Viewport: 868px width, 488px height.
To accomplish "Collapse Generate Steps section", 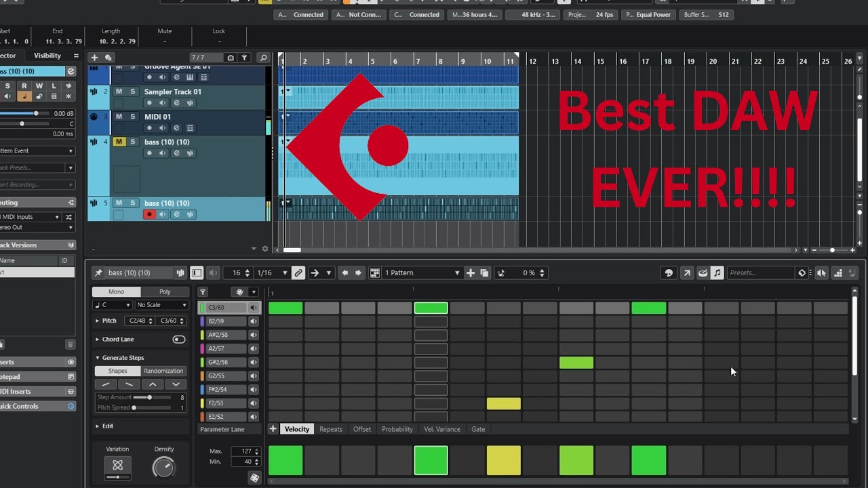I will pyautogui.click(x=97, y=358).
